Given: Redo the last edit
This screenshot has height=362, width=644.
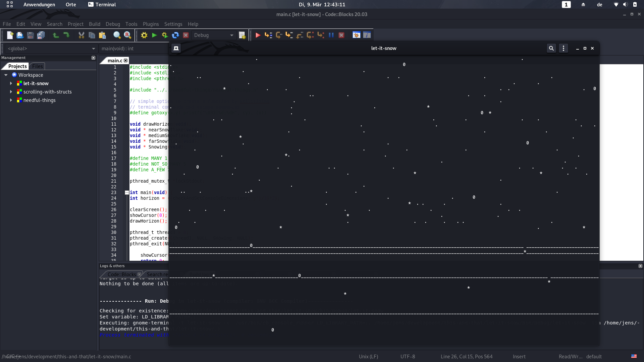Looking at the screenshot, I should pos(66,35).
